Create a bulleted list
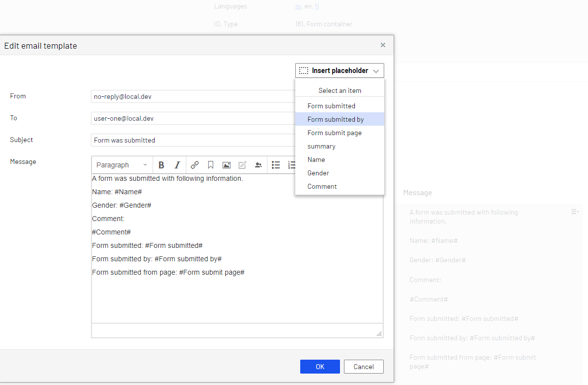Image resolution: width=588 pixels, height=385 pixels. (x=276, y=164)
